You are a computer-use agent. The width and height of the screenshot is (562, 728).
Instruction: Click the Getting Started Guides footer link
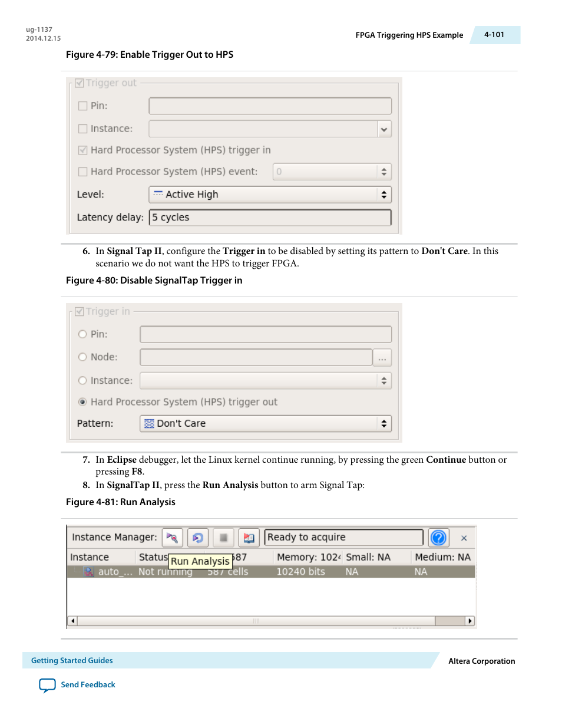coord(72,661)
